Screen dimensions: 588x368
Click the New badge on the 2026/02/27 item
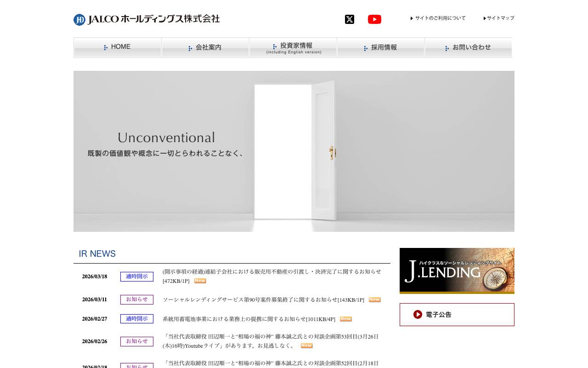345,319
